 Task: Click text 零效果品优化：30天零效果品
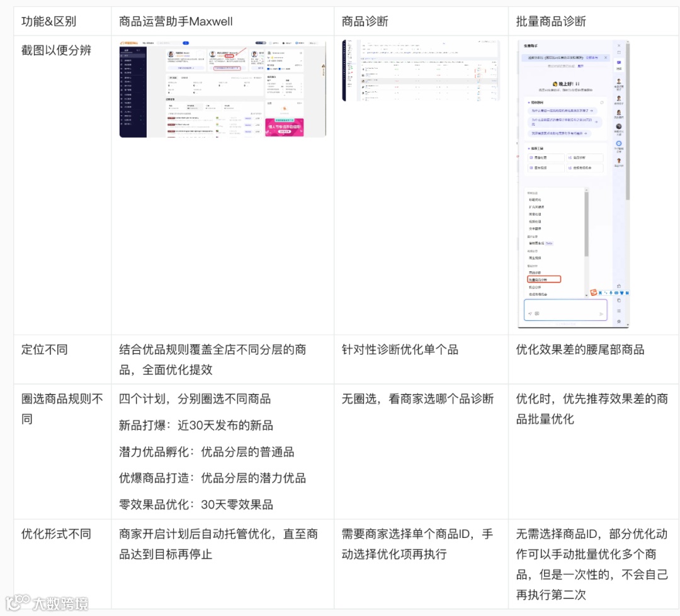(196, 505)
